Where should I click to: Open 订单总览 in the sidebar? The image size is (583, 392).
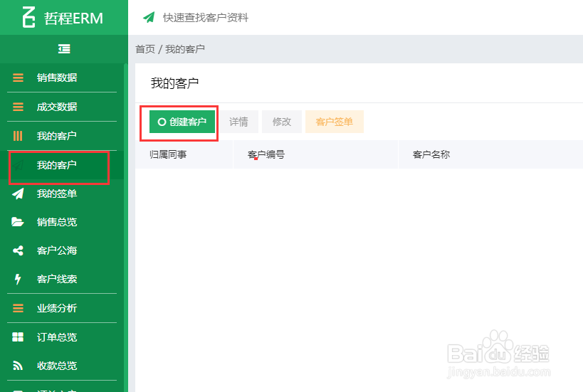tap(62, 337)
